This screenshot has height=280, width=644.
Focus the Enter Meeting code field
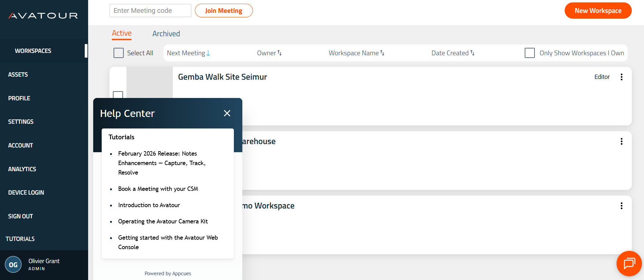click(150, 11)
